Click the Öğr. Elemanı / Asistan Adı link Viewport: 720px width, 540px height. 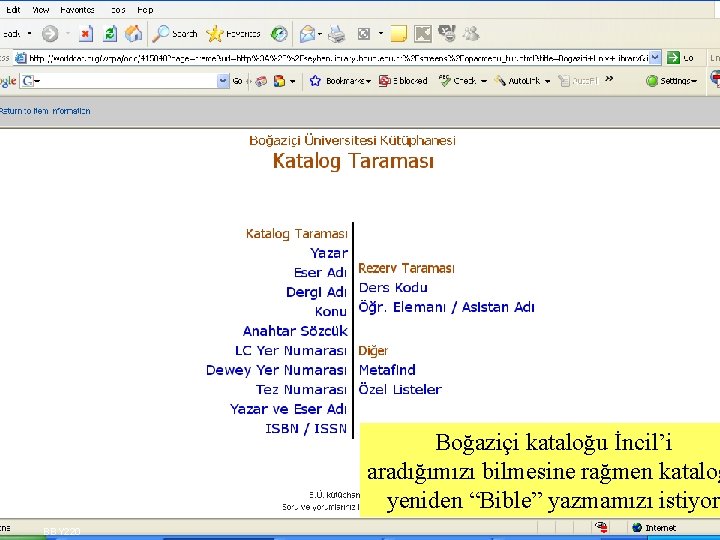(446, 307)
